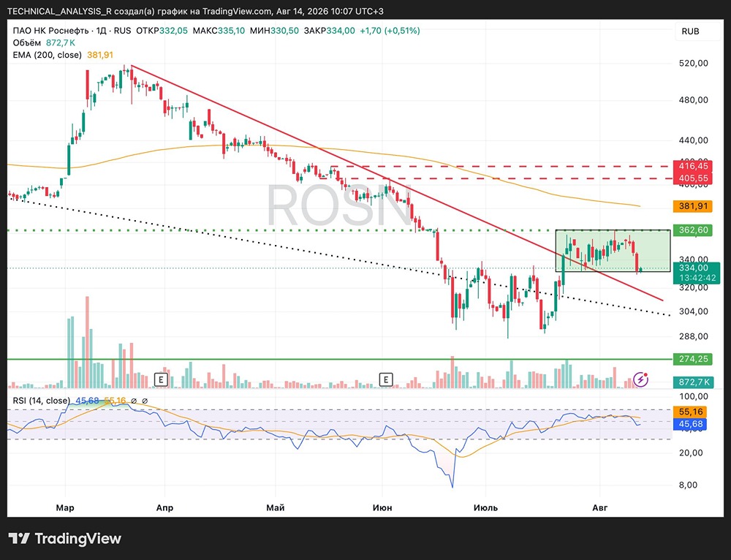The image size is (731, 560).
Task: Click the TradingView logo at bottom
Action: coord(65,539)
